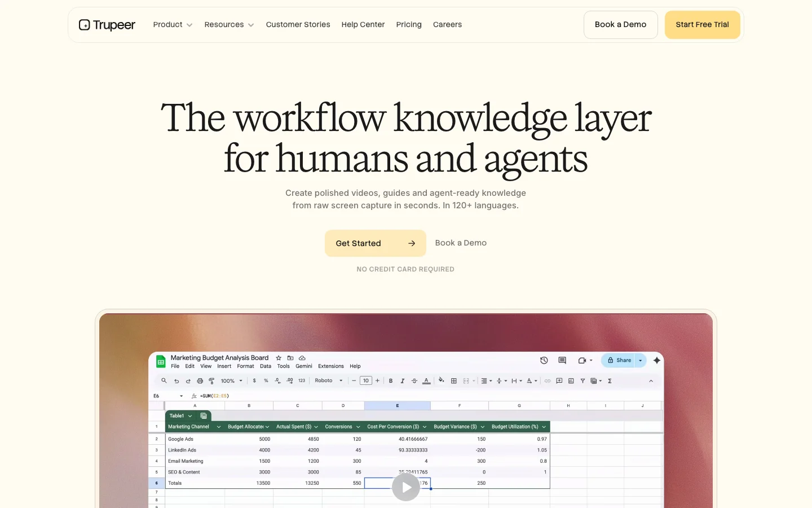Click the font size field showing 10
812x508 pixels.
pos(366,381)
